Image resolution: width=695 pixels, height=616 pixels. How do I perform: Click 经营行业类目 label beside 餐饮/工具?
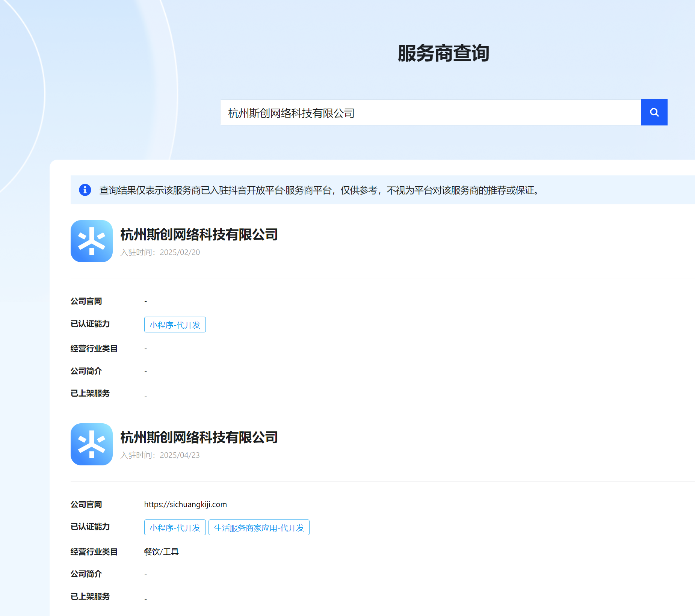tap(94, 552)
